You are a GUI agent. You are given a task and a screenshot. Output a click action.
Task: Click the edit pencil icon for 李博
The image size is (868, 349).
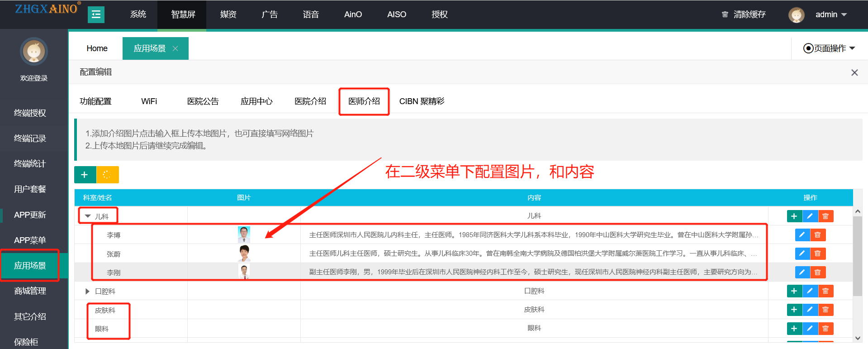click(802, 235)
